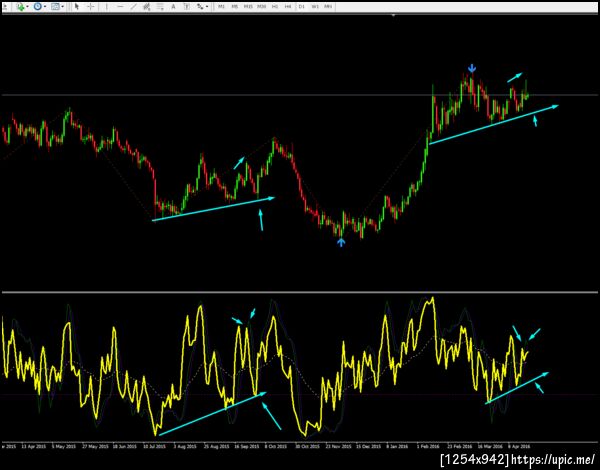Switch chart to MN timeframe
The image size is (600, 470).
[328, 7]
